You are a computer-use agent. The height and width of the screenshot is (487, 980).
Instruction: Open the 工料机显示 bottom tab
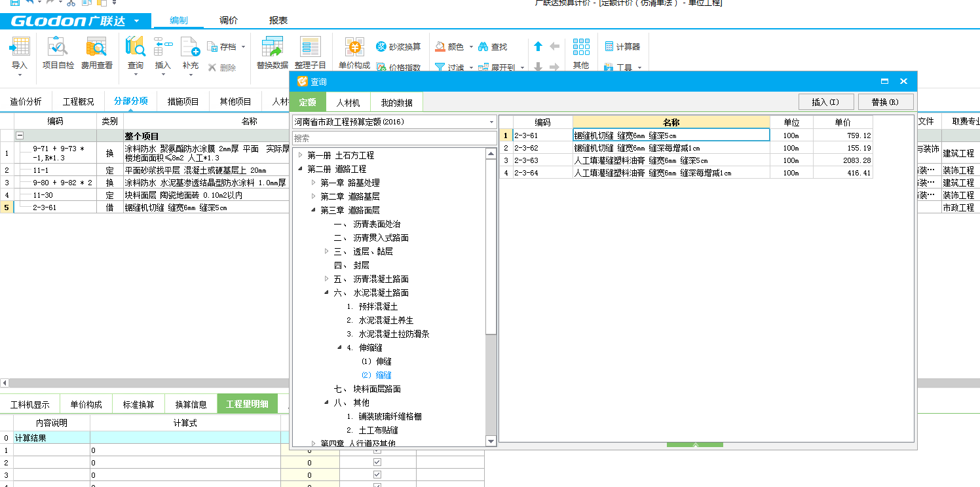pos(29,404)
